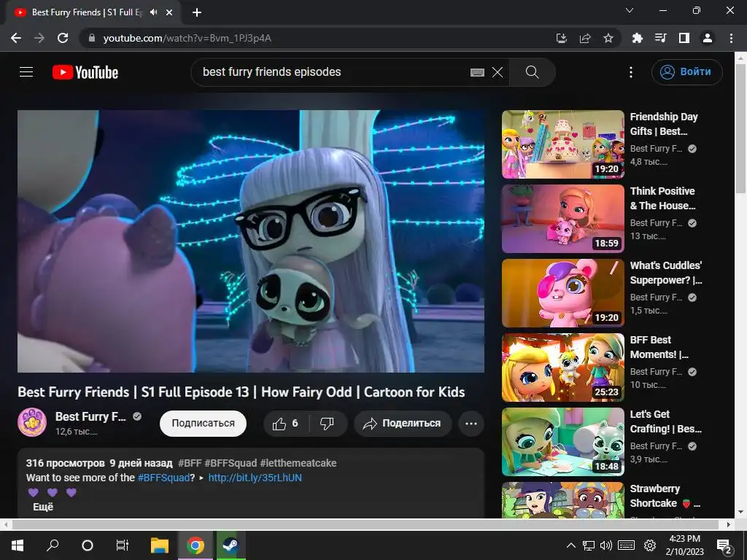Reload the YouTube page
Screen dimensions: 747x560
[x=63, y=38]
